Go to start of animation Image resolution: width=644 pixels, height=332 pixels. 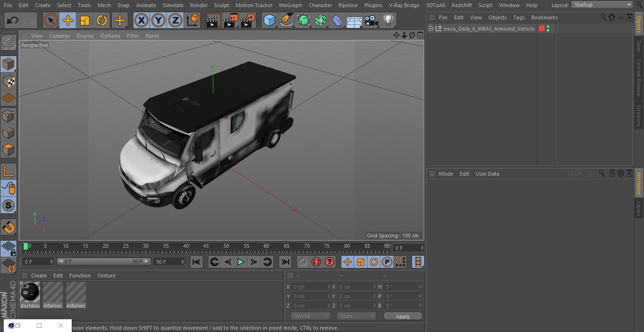point(197,262)
